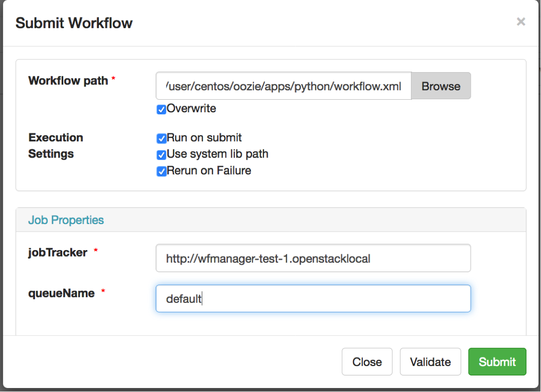Untick the Rerun on Failure checkbox
This screenshot has width=541, height=392.
click(x=161, y=171)
